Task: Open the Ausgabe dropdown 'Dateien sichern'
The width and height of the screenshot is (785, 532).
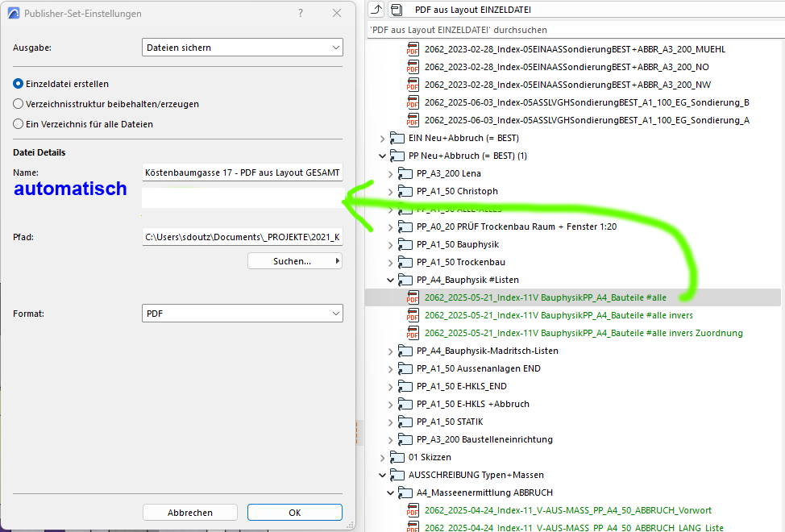Action: [243, 48]
